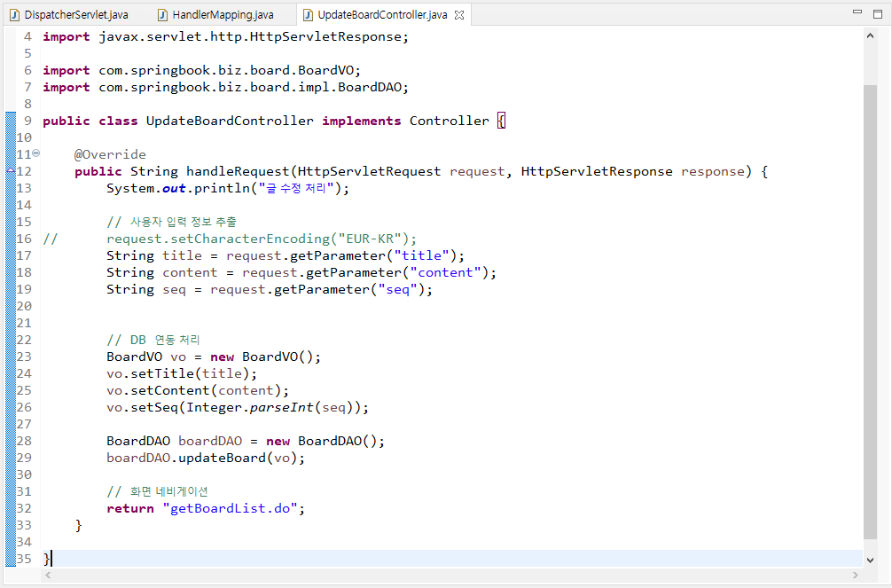Click HttpServletResponse in the line 4 import
Screen dimensions: 892x588
click(x=325, y=37)
